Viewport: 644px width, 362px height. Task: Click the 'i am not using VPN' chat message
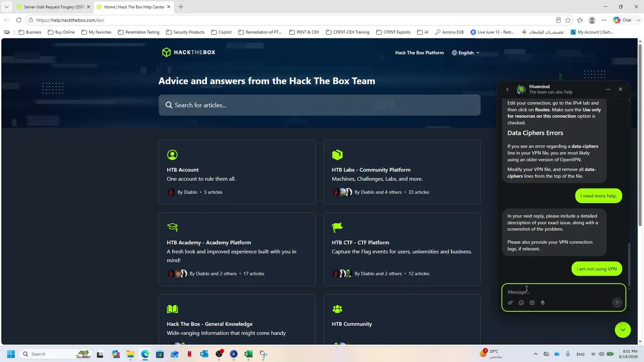597,269
